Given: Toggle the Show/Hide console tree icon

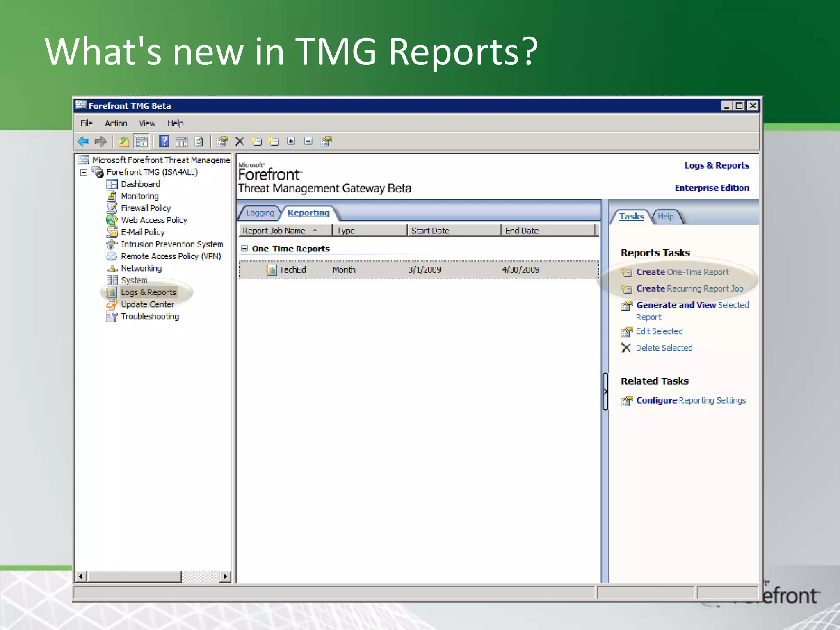Looking at the screenshot, I should coord(142,142).
